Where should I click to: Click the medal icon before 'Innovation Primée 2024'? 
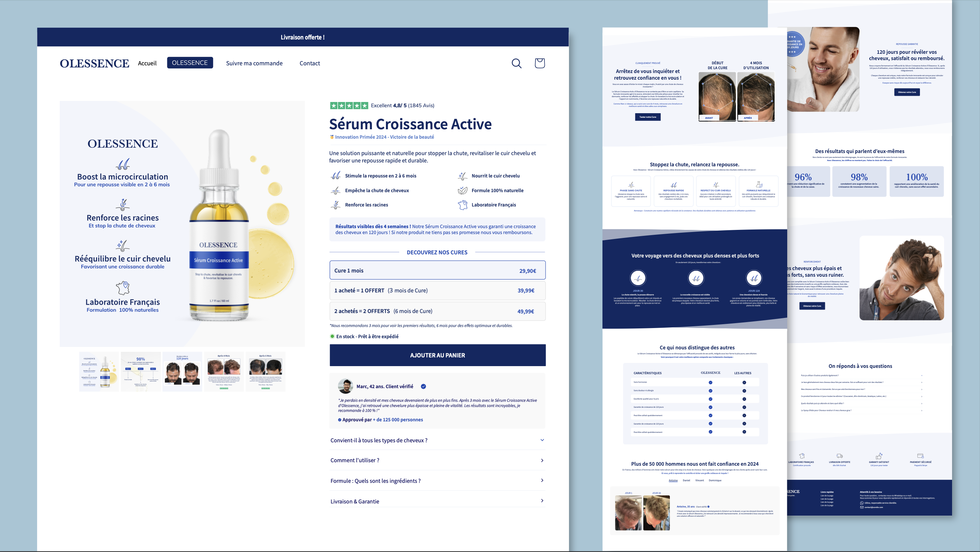[332, 137]
